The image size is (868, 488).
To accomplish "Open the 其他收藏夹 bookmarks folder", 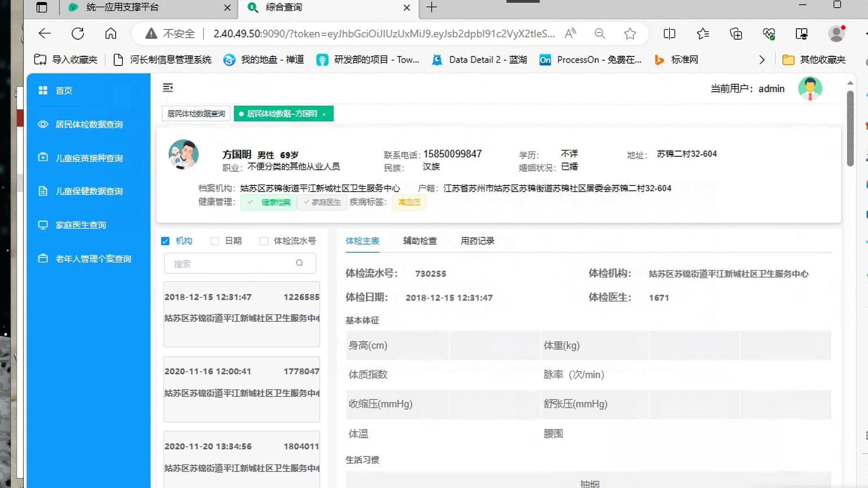I will 814,60.
